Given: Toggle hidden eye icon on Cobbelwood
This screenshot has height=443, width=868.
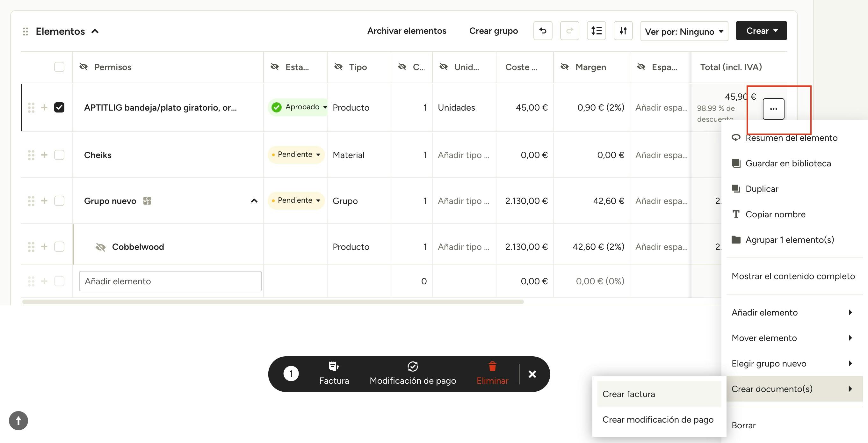Looking at the screenshot, I should (100, 247).
